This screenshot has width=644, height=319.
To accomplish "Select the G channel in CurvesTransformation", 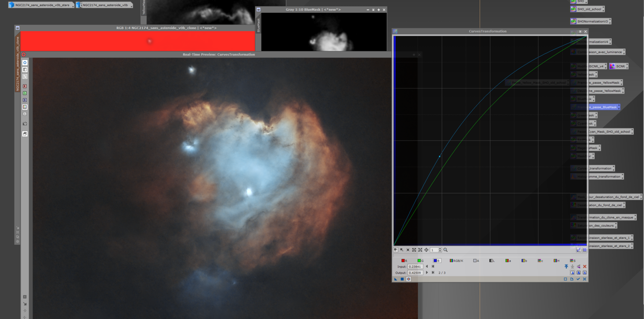I will 420,261.
